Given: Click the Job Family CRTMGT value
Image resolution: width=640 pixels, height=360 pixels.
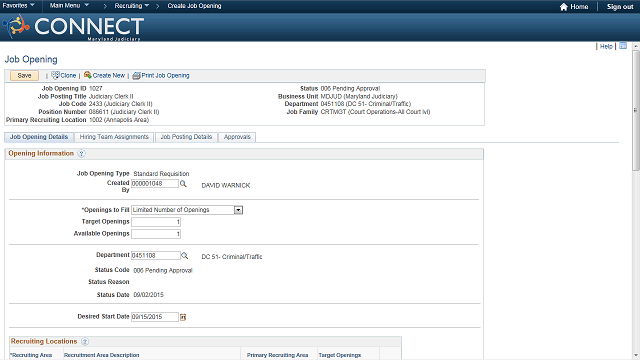Looking at the screenshot, I should pos(375,112).
